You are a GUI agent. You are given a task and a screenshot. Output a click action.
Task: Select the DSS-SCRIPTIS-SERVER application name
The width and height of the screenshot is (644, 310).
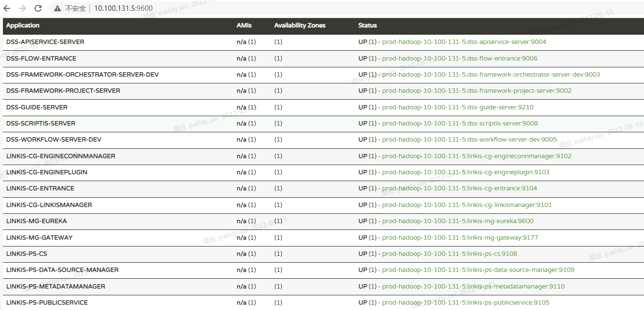pos(41,124)
